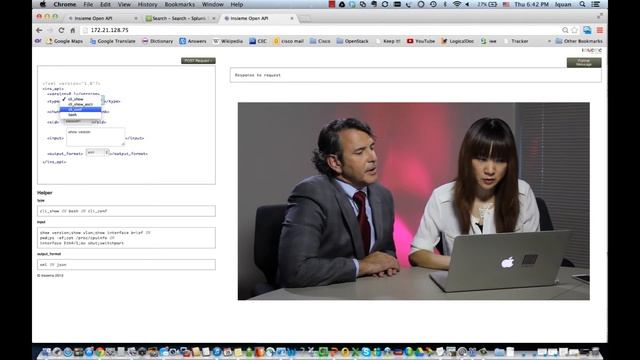Screen dimensions: 640x360
Task: Switch to the inactive Insieme Open API tab
Action: (102, 18)
